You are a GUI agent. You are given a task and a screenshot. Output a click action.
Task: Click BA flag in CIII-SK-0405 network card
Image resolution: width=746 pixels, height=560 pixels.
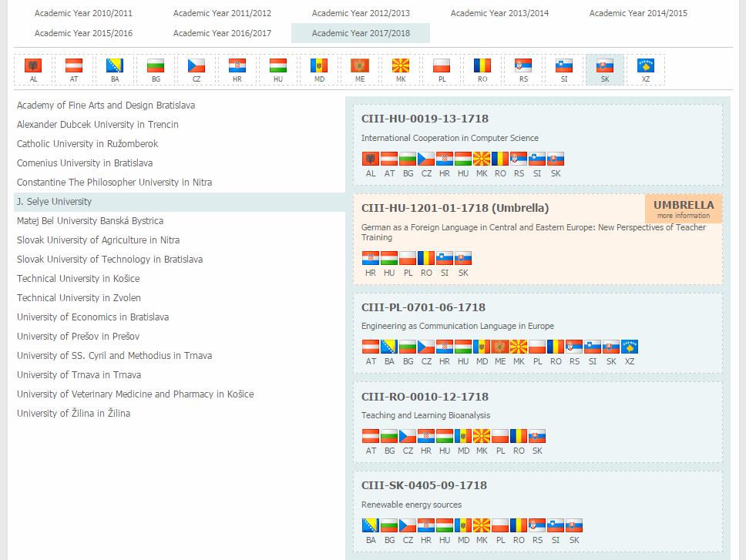coord(371,525)
